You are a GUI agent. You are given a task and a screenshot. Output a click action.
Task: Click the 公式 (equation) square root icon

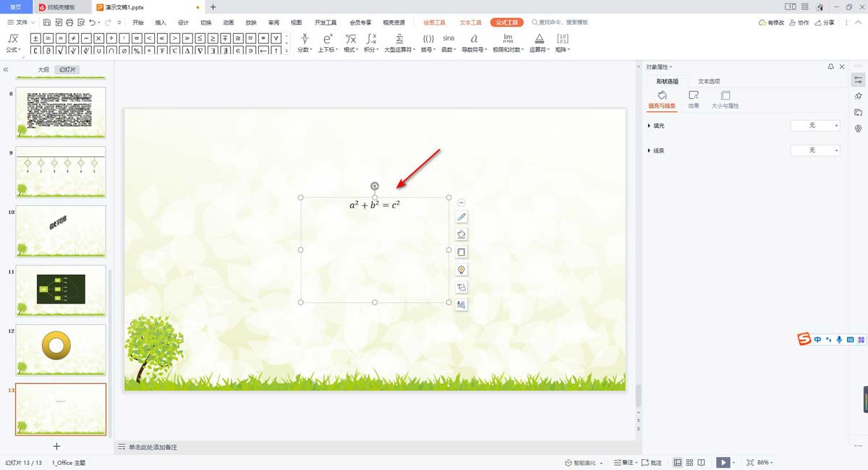click(12, 38)
